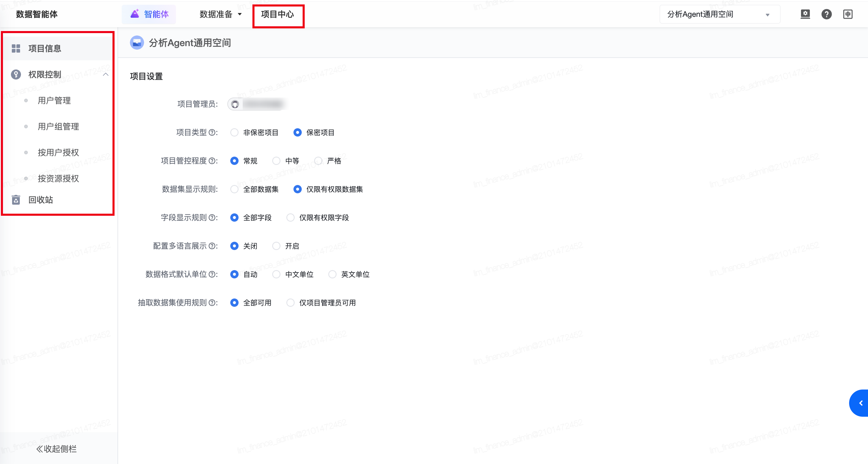Open the 分析Agent通用空间 workspace dropdown

click(719, 14)
